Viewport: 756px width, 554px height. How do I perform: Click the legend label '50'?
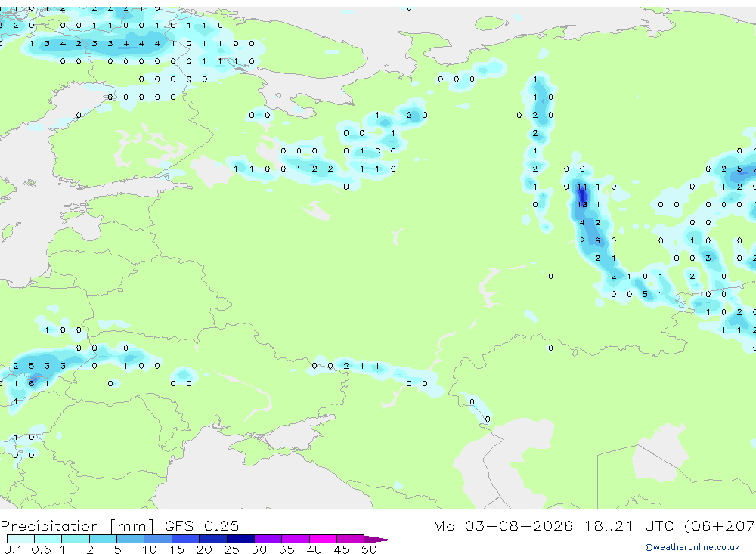369,549
